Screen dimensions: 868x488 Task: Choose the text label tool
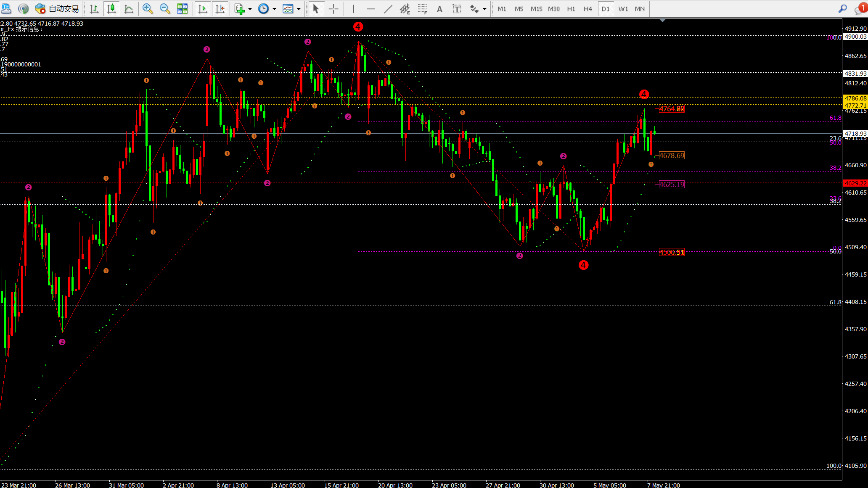[457, 8]
